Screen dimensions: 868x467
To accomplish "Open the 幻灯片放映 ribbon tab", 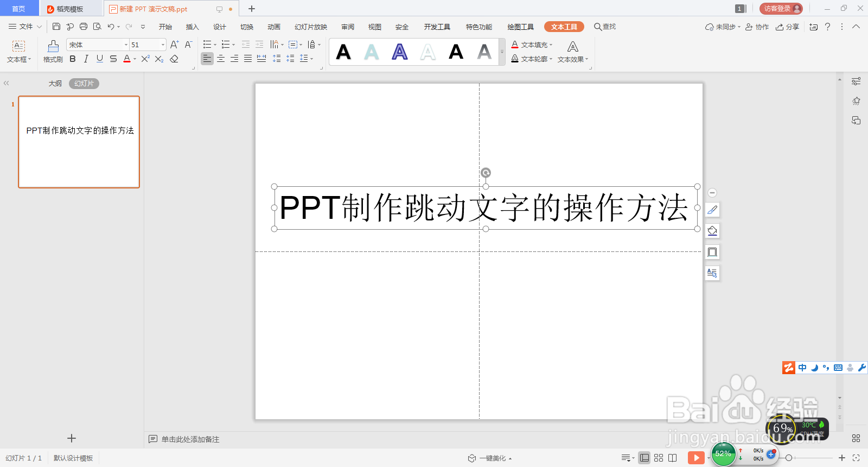I will coord(311,27).
